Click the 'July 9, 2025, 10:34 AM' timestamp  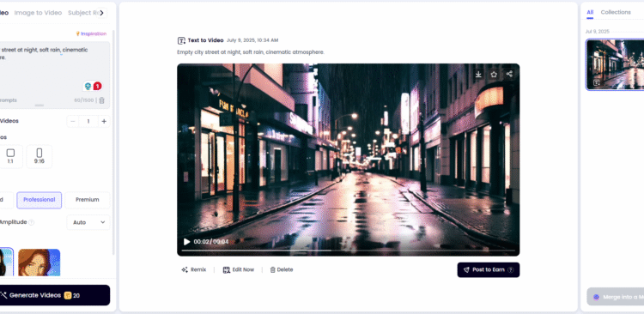pos(252,40)
